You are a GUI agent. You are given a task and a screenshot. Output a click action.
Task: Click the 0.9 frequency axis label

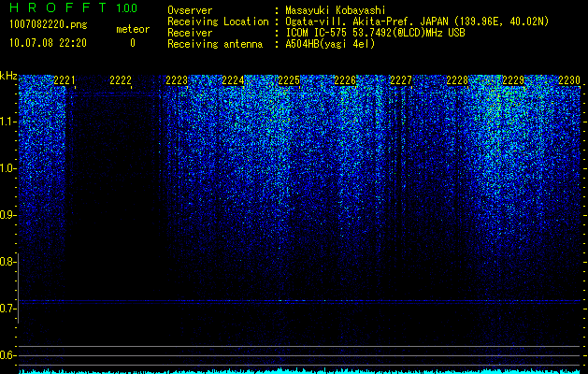tap(7, 215)
